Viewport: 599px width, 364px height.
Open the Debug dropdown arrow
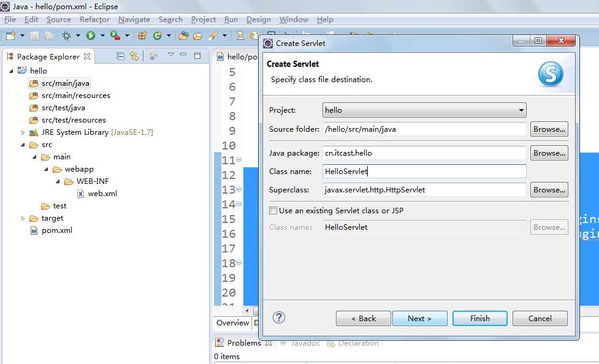coord(78,36)
